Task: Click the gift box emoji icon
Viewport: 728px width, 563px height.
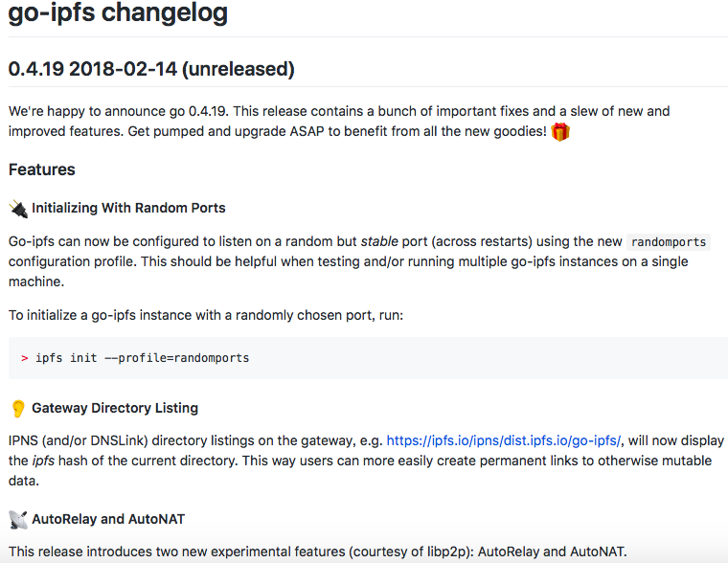Action: click(560, 132)
